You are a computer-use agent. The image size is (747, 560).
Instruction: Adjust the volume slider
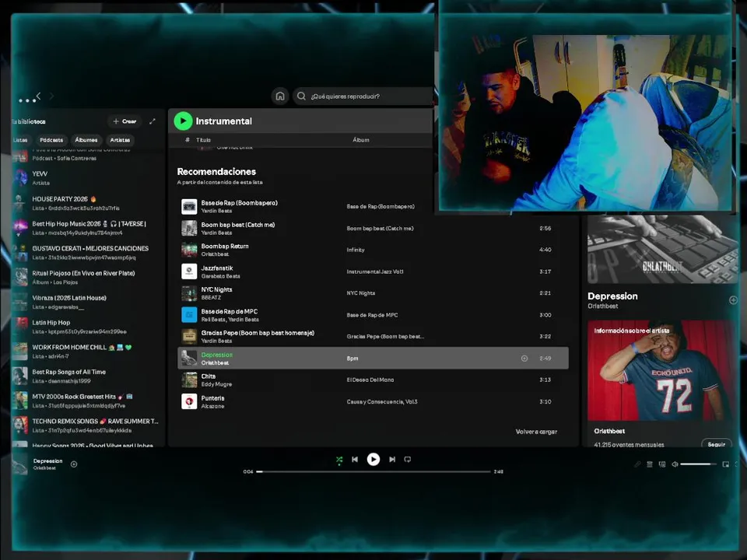click(x=699, y=464)
